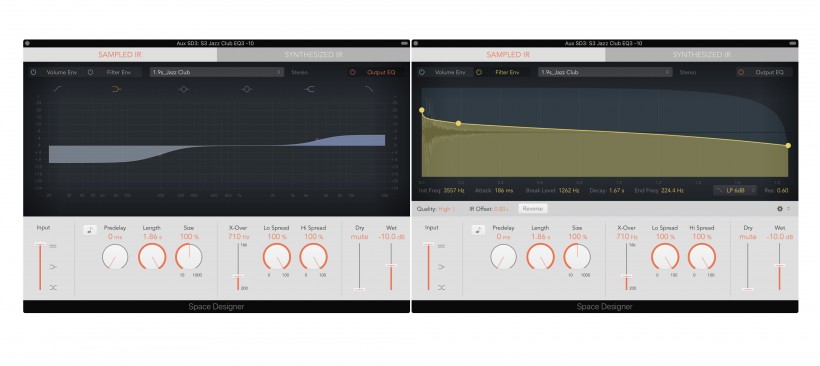The height and width of the screenshot is (366, 820).
Task: Toggle the left window's Volume Env power
Action: (33, 72)
